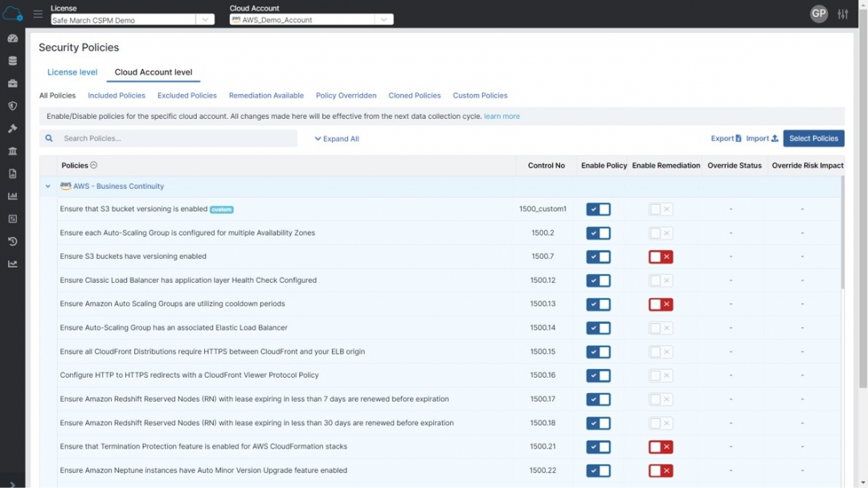Click the Select Policies button
Viewport: 868px width, 488px height.
[813, 138]
